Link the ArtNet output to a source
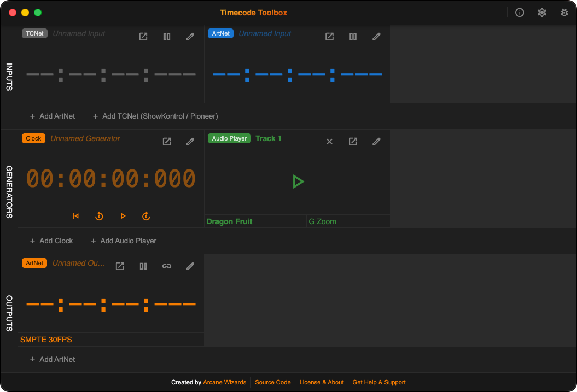Screen dimensions: 577x392 (x=167, y=266)
